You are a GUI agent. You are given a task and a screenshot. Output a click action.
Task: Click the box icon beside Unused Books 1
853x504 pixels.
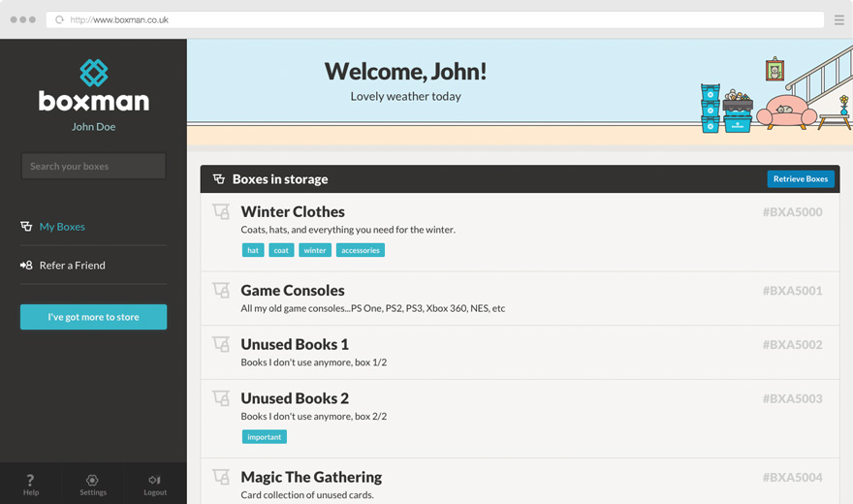221,345
